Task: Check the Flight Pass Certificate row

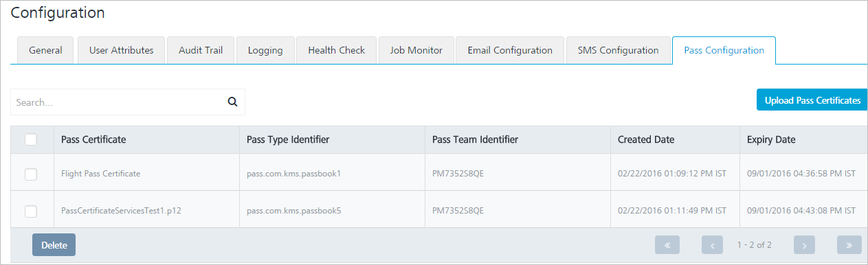Action: [31, 174]
